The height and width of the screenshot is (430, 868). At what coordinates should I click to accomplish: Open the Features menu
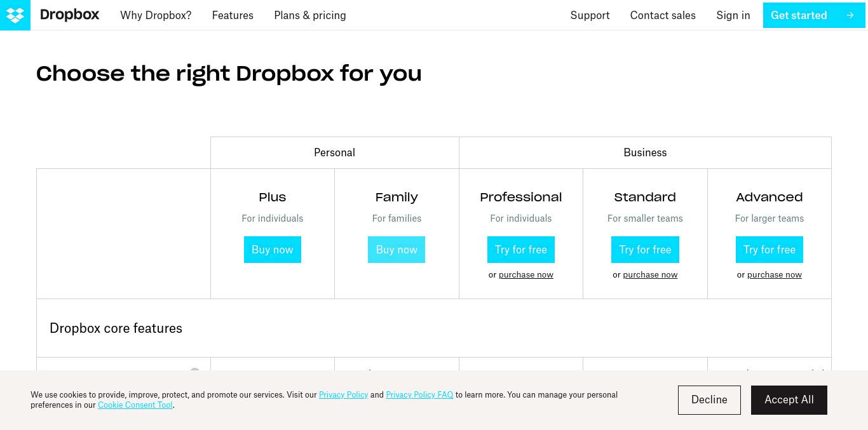(x=233, y=15)
